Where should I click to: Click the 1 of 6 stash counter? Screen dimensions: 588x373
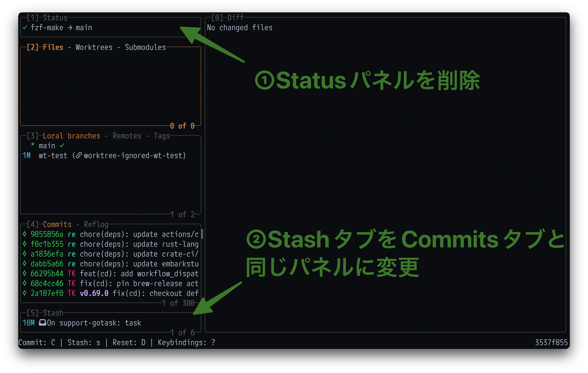[182, 332]
